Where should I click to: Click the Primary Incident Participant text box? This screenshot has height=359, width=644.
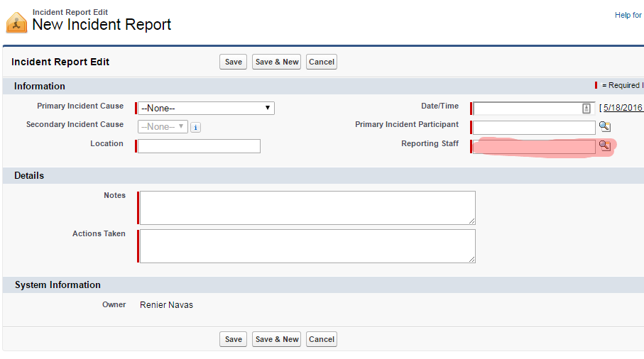click(x=534, y=128)
